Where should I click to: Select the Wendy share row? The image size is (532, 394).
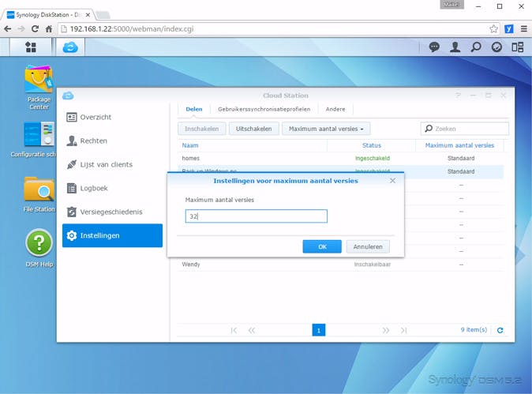pos(340,265)
